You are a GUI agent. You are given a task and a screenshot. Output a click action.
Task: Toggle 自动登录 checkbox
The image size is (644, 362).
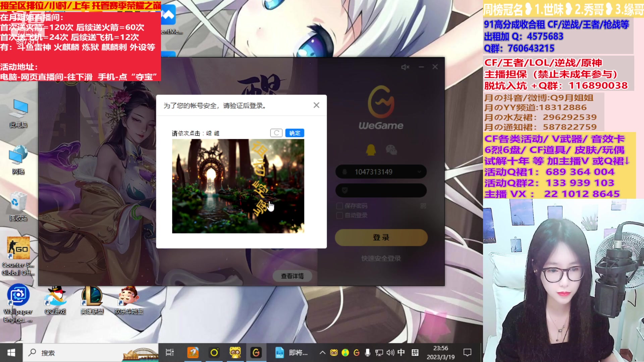tap(340, 215)
